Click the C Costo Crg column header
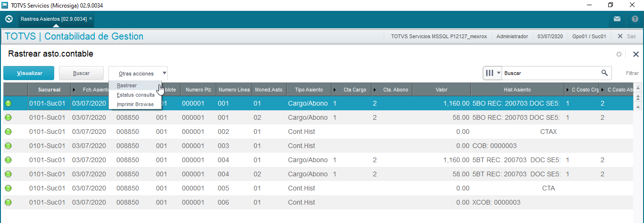Viewport: 644px width, 223px height. 582,90
